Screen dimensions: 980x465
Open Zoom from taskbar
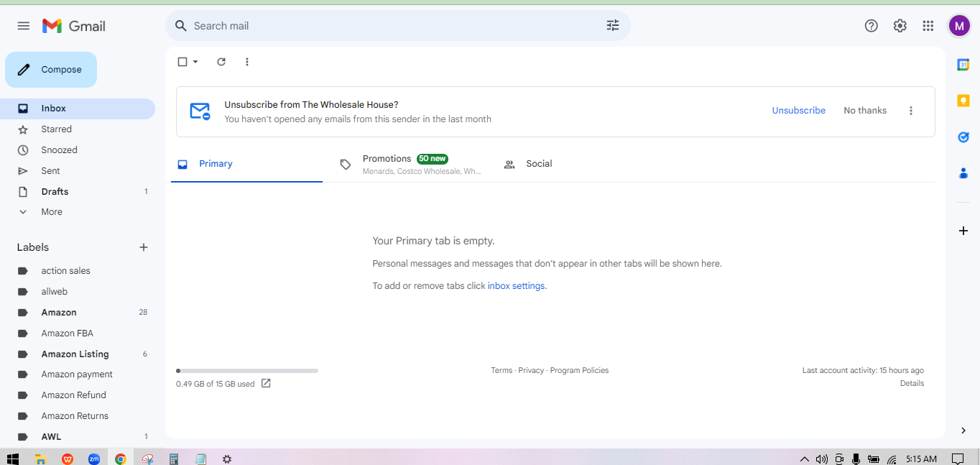click(94, 459)
